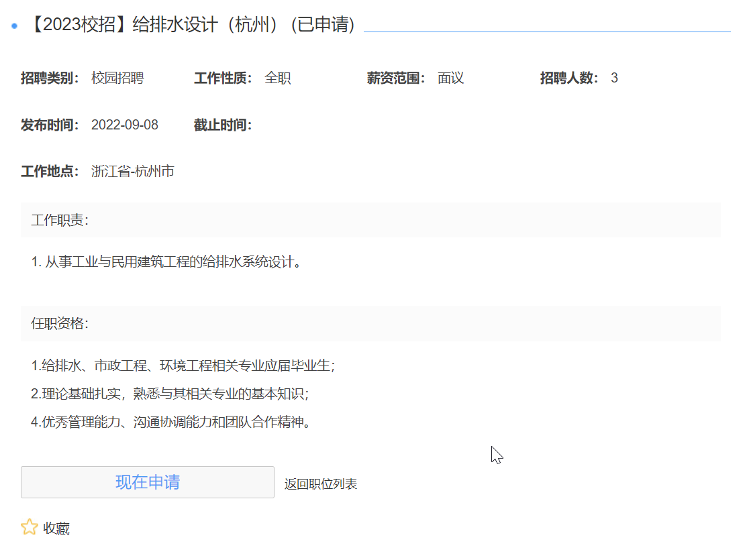Select the requirement about 应届毕业生
This screenshot has width=743, height=560.
click(183, 366)
